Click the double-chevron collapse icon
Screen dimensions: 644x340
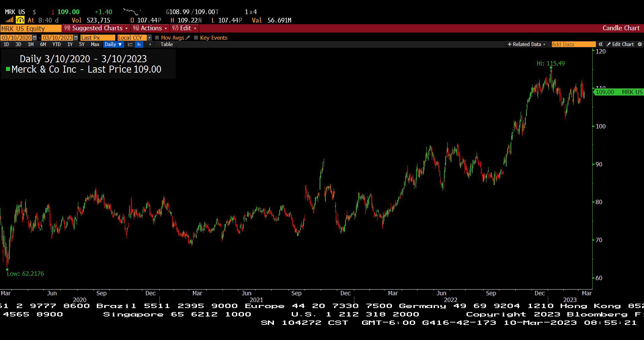pyautogui.click(x=600, y=44)
